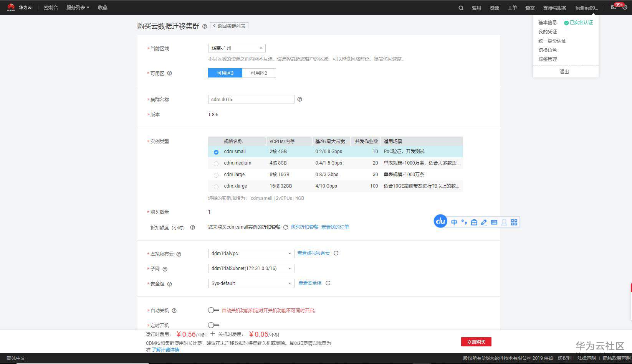Open Baidu IME soft keyboard icon
Viewport: 632px width, 364px height.
(x=494, y=222)
